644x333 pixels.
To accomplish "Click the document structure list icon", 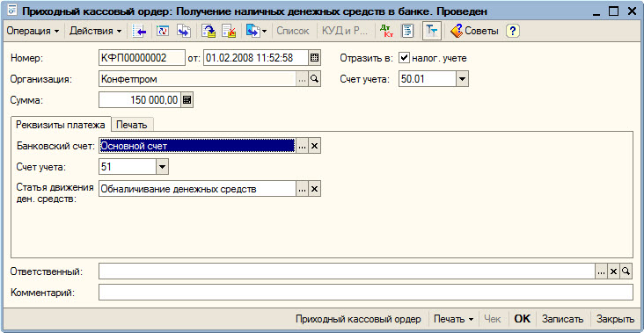I will click(x=407, y=31).
